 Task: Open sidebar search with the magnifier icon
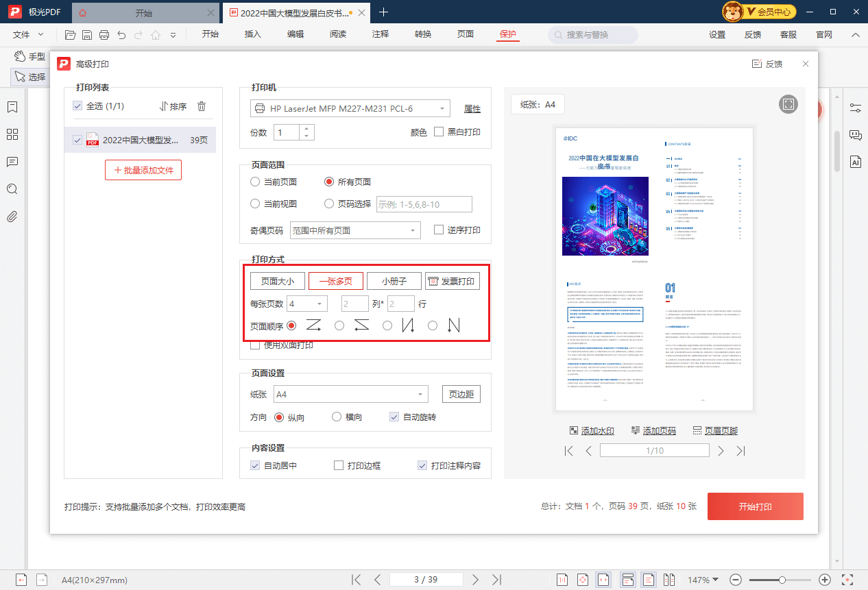pyautogui.click(x=12, y=189)
